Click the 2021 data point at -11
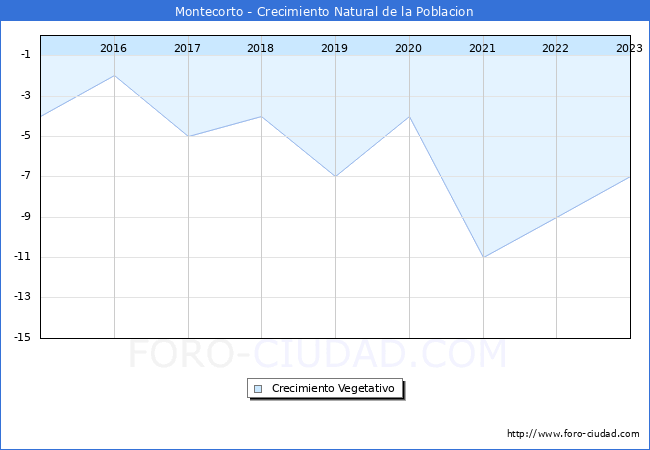This screenshot has height=450, width=650. [483, 257]
